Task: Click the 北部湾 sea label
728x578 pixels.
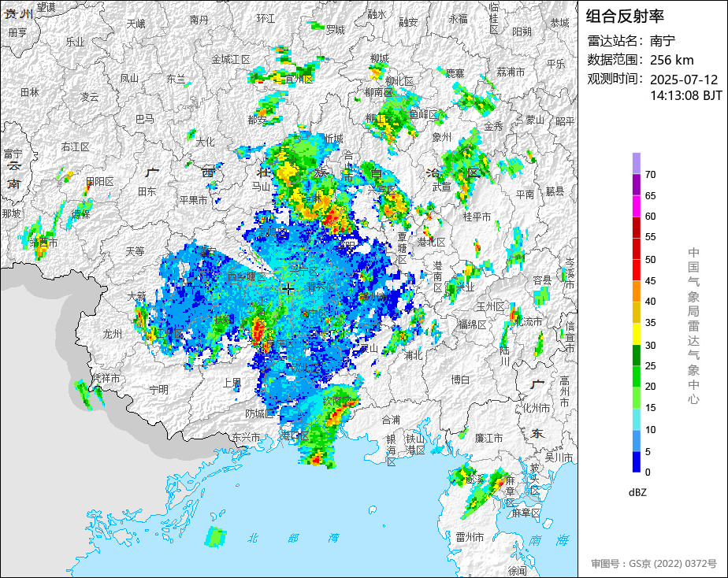Action: pos(293,538)
